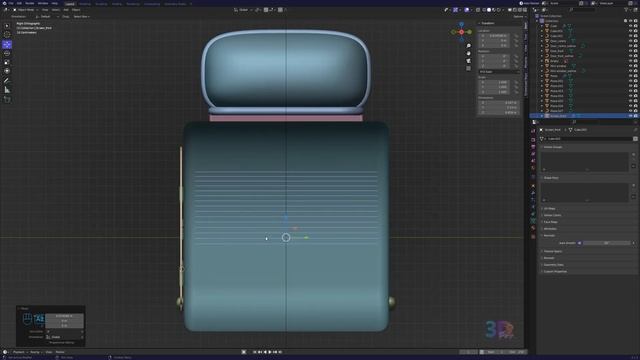Open Scene properties tab
640x360 pixels.
[533, 161]
